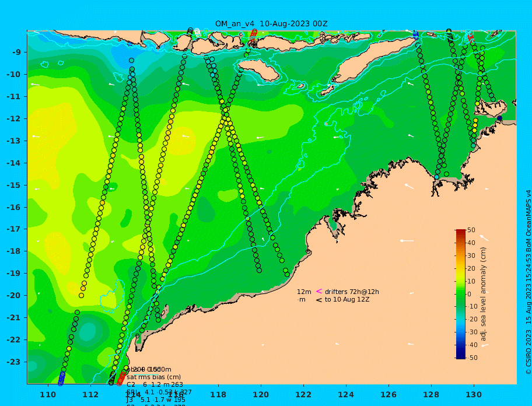Image resolution: width=532 pixels, height=406 pixels.
Task: Click the latitude axis label -20
Action: tap(14, 295)
